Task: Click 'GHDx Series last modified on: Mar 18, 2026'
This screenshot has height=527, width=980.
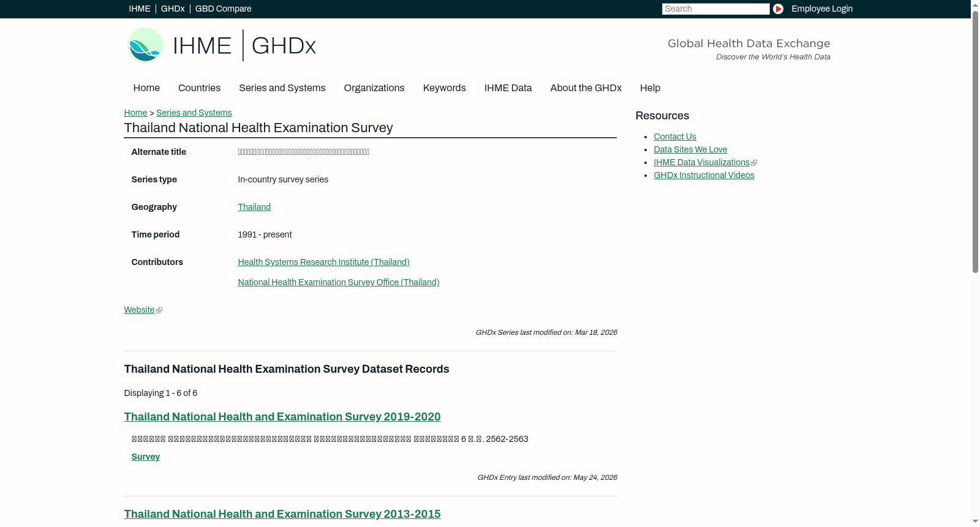Action: pos(546,332)
